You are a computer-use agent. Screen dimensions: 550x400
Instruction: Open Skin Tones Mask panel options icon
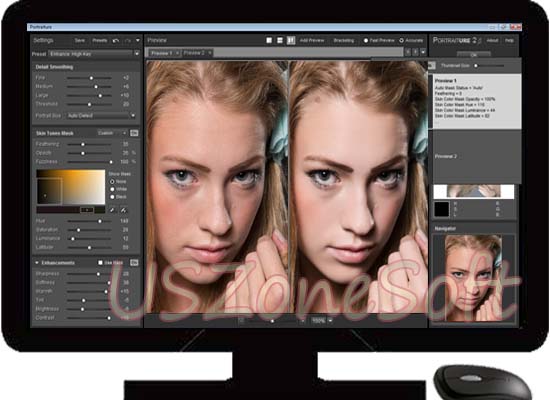pos(134,133)
